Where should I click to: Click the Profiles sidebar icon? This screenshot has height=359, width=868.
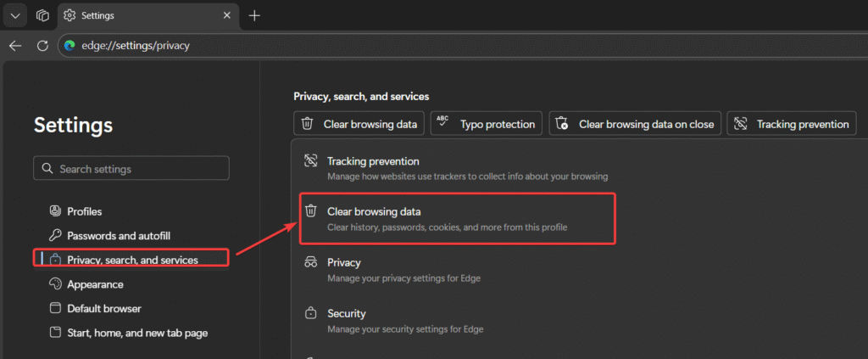[55, 211]
